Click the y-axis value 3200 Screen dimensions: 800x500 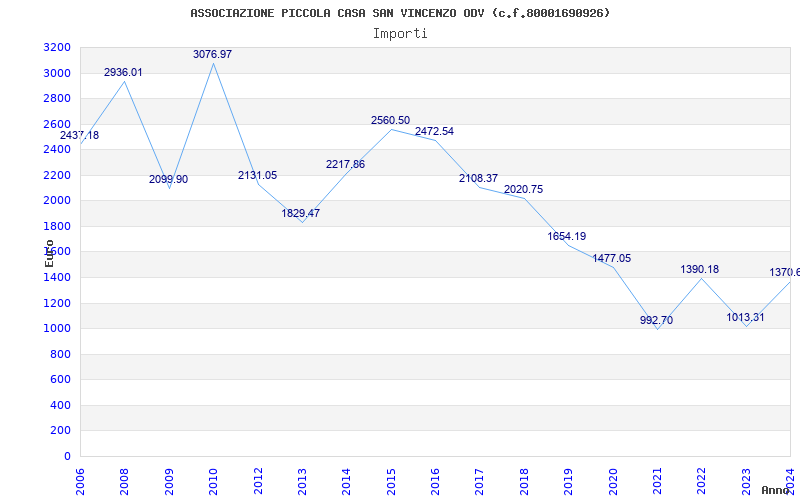click(57, 48)
